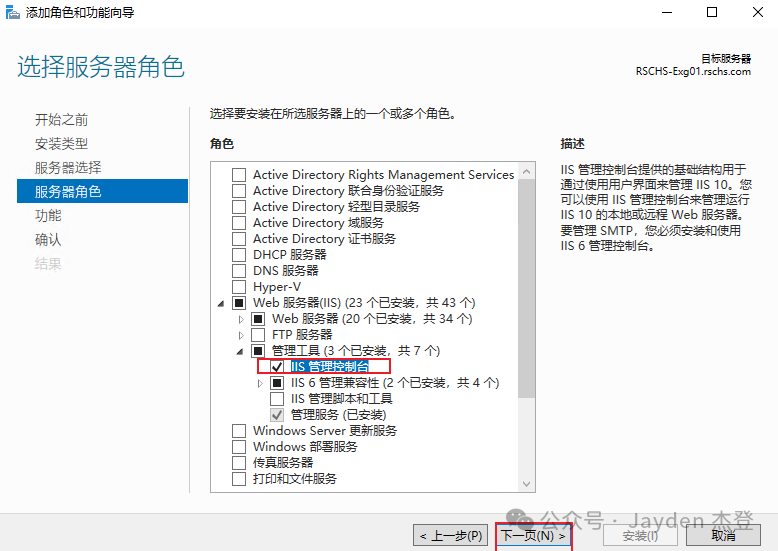Click the 上一步(P) button
This screenshot has height=551, width=778.
point(451,536)
